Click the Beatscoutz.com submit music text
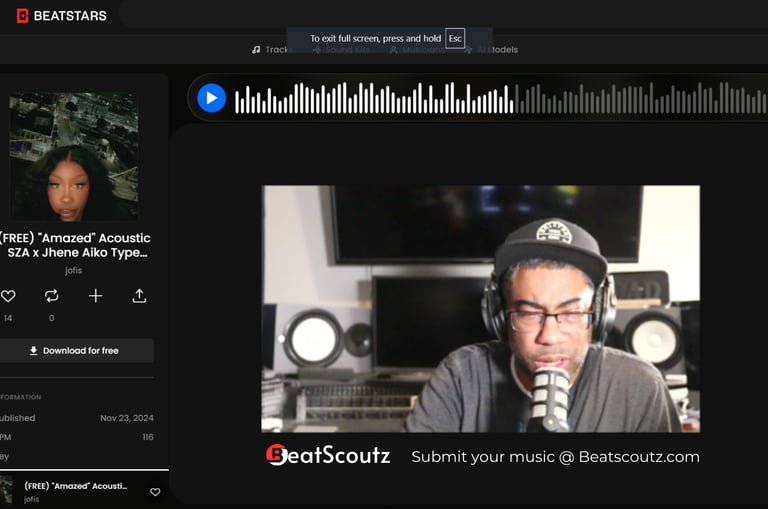The height and width of the screenshot is (509, 768). 555,457
